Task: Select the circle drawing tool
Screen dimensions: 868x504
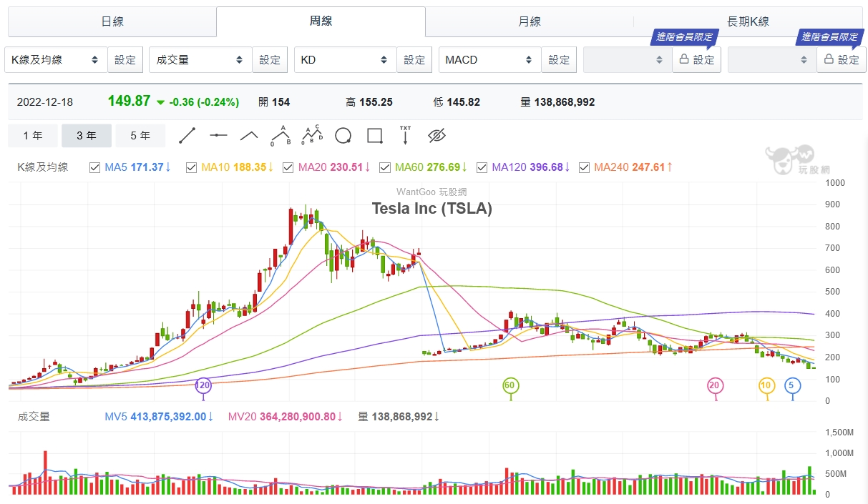Action: tap(343, 135)
